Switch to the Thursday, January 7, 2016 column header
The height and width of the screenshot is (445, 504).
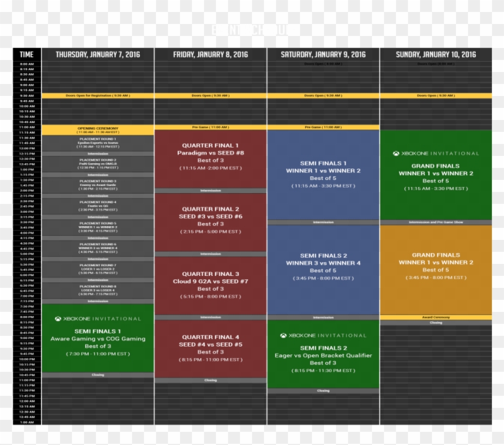tap(98, 53)
